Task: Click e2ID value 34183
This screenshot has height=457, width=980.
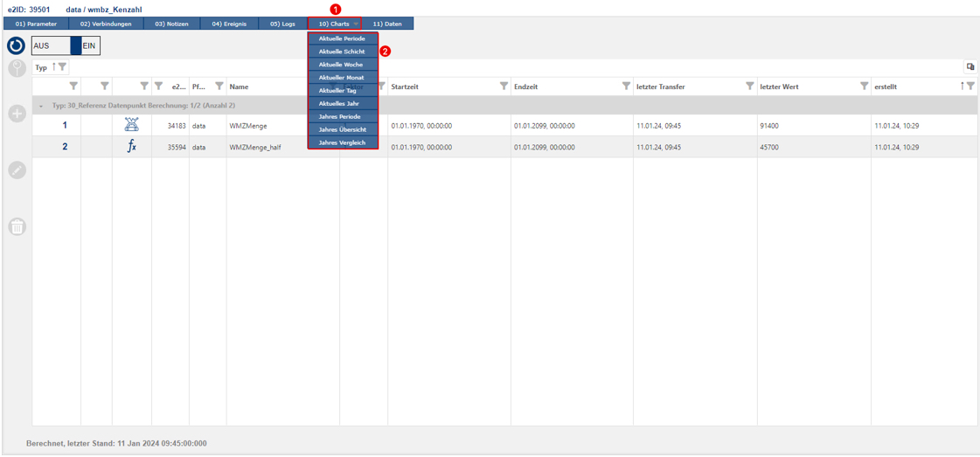Action: tap(177, 126)
